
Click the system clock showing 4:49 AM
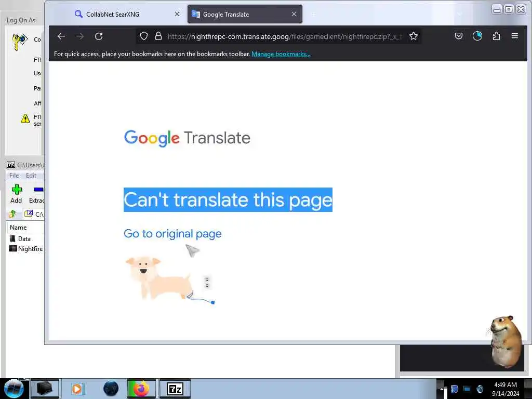tap(505, 389)
